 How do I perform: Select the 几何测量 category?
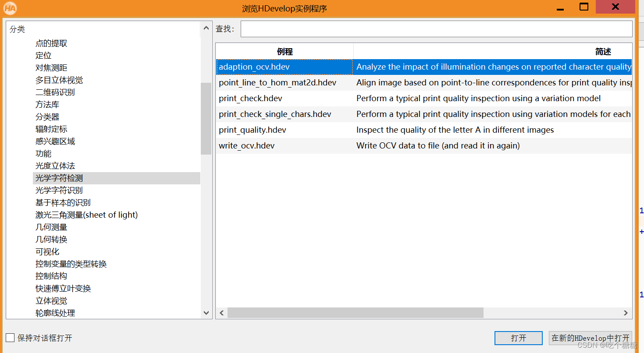pyautogui.click(x=51, y=227)
